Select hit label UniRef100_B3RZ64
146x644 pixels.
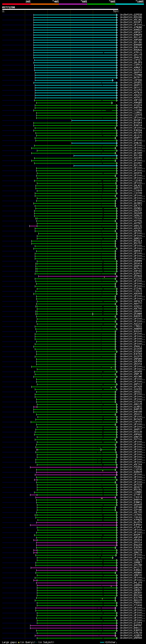(x=131, y=130)
